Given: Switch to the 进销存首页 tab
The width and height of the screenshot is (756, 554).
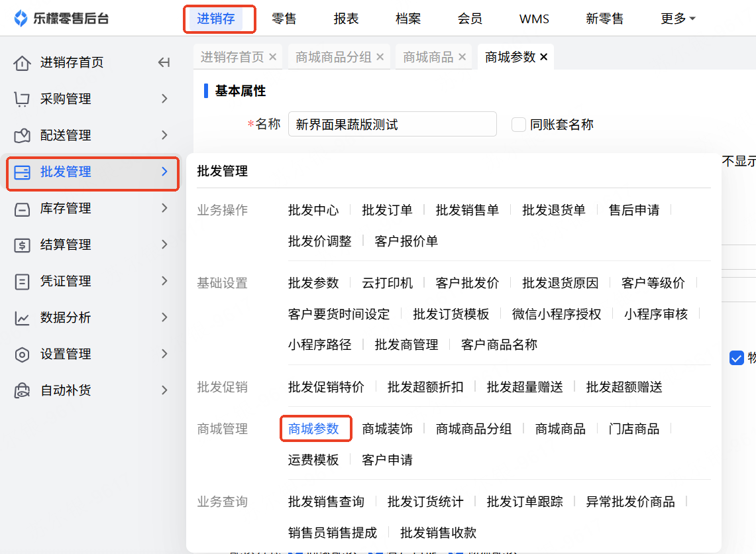Looking at the screenshot, I should click(233, 57).
